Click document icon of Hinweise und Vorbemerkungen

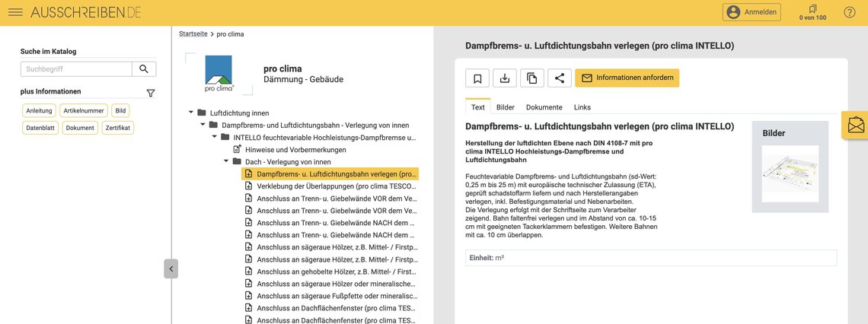click(238, 149)
